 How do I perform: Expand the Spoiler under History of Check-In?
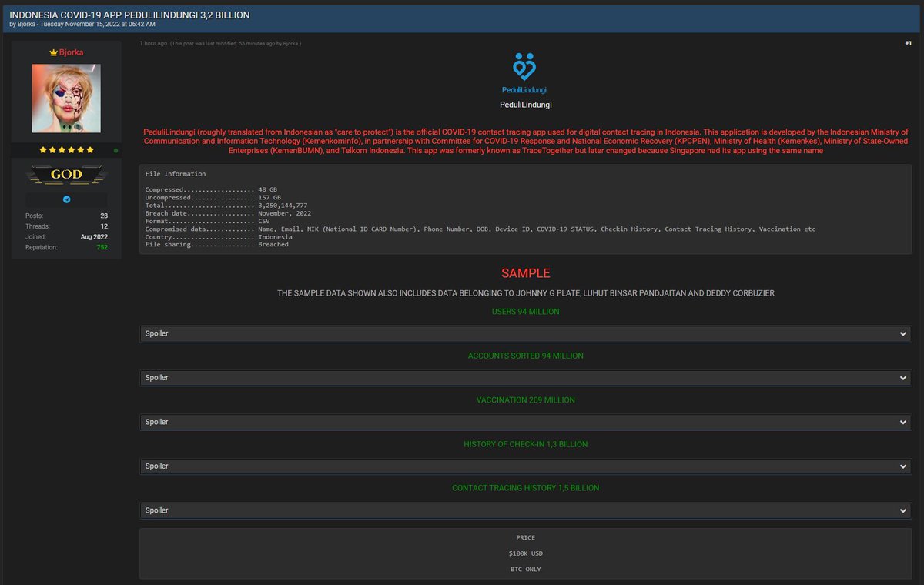pos(525,466)
